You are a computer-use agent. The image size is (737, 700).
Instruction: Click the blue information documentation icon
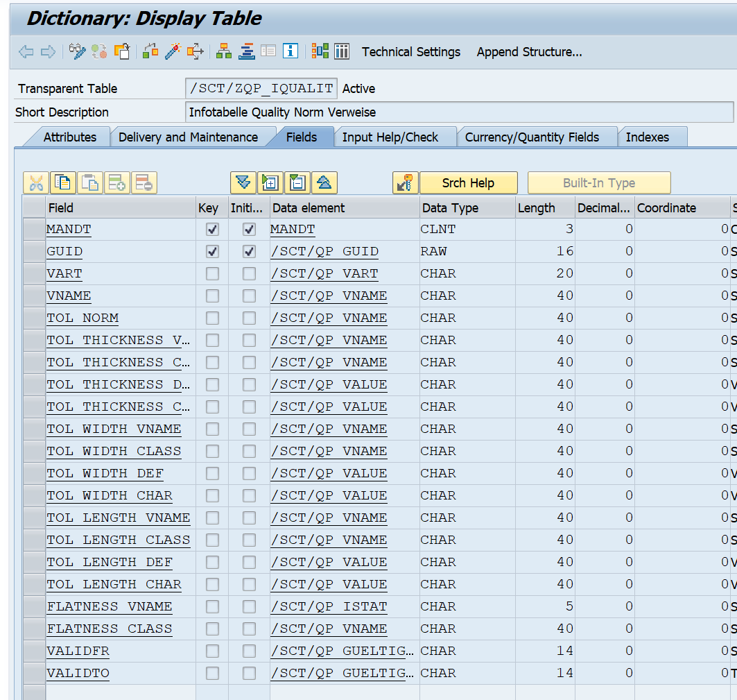click(x=291, y=51)
